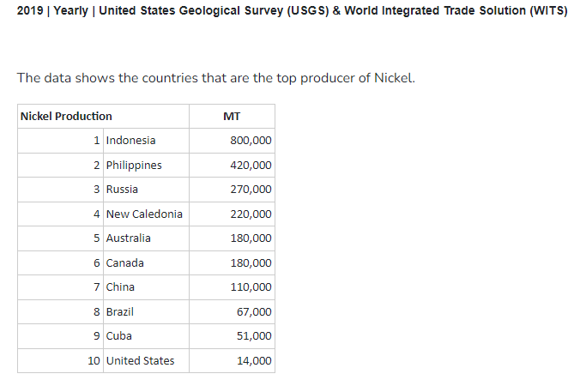Select the Indonesia cell in the table
The height and width of the screenshot is (392, 580).
pyautogui.click(x=131, y=141)
